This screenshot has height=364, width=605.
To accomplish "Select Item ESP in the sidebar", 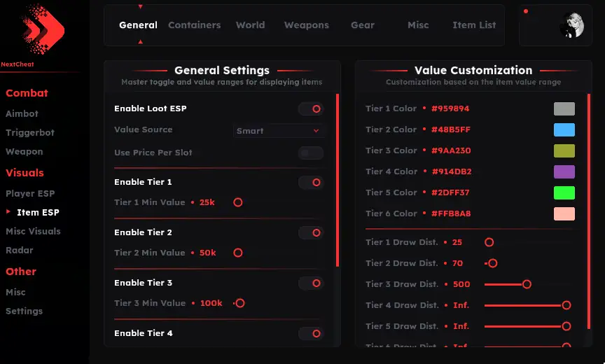I will coord(38,213).
